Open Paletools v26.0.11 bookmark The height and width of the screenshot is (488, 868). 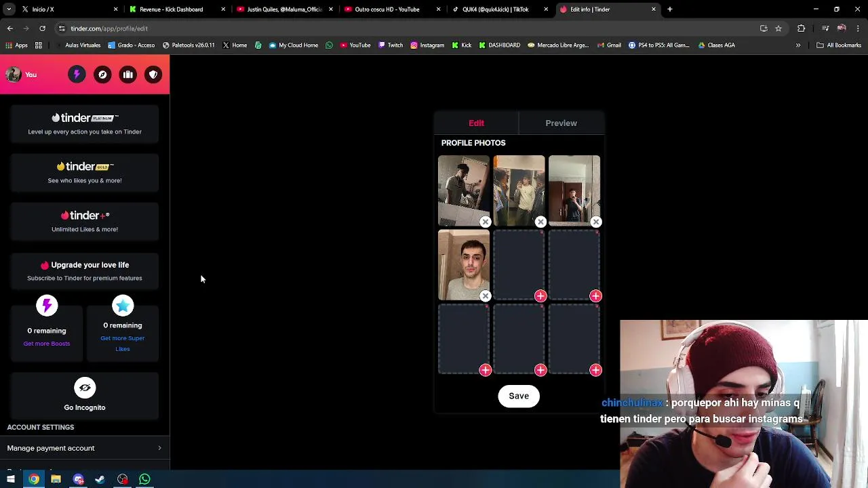tap(189, 45)
